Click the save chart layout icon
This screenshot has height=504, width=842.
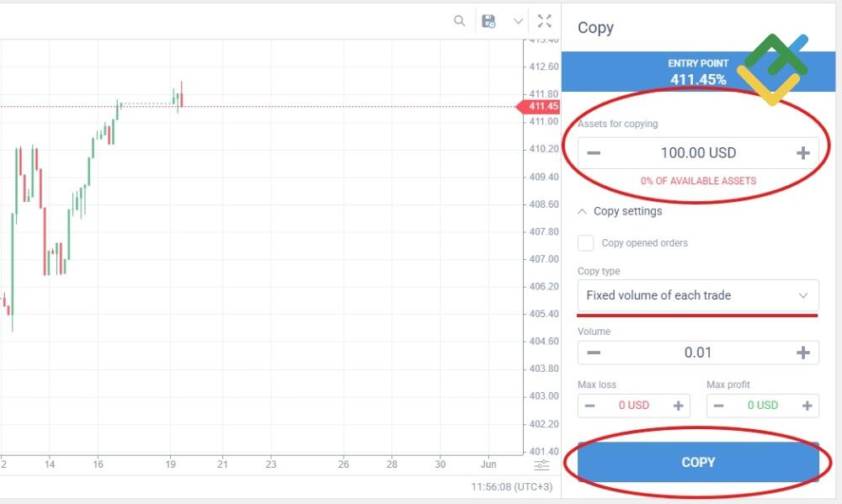tap(487, 20)
